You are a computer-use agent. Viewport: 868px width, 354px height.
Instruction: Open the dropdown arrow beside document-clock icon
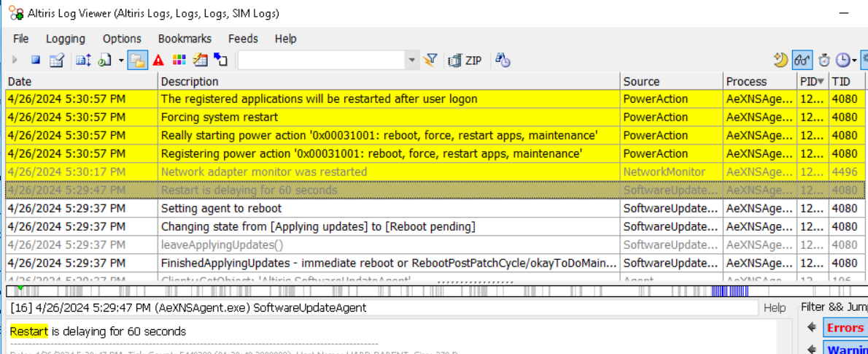tap(120, 61)
